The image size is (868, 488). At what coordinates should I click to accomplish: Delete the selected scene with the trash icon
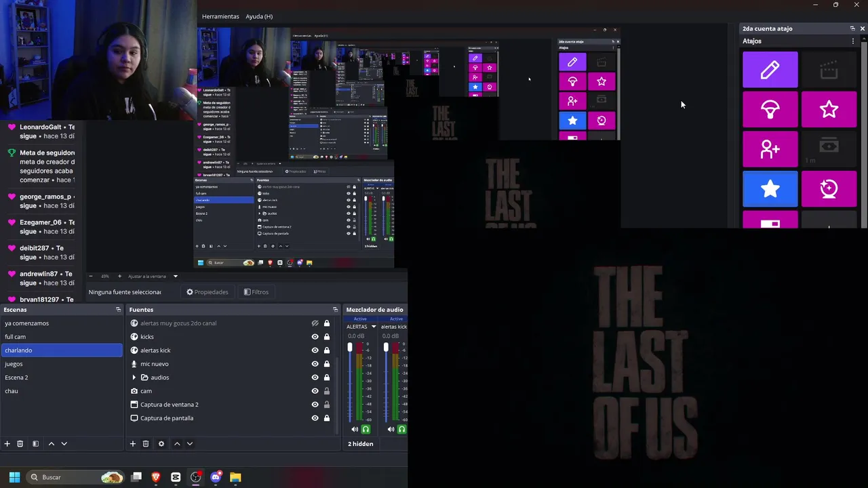pyautogui.click(x=20, y=444)
